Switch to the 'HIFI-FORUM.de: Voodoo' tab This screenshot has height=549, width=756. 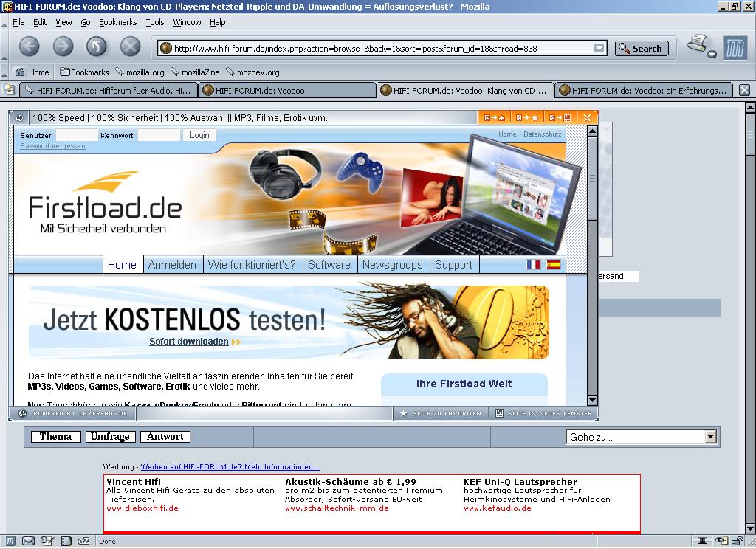click(287, 91)
